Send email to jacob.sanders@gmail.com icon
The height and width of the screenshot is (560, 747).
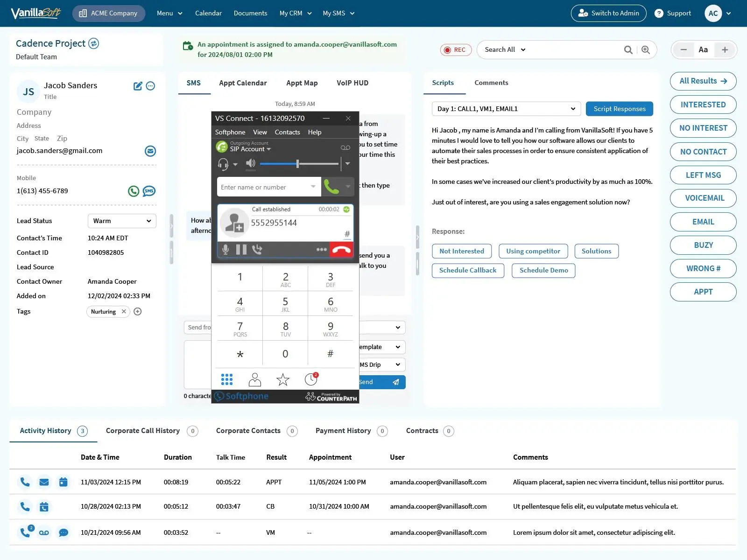click(150, 151)
